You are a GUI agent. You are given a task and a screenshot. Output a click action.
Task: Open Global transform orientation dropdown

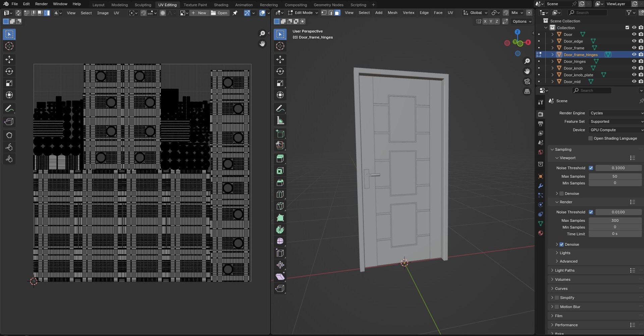pyautogui.click(x=475, y=13)
